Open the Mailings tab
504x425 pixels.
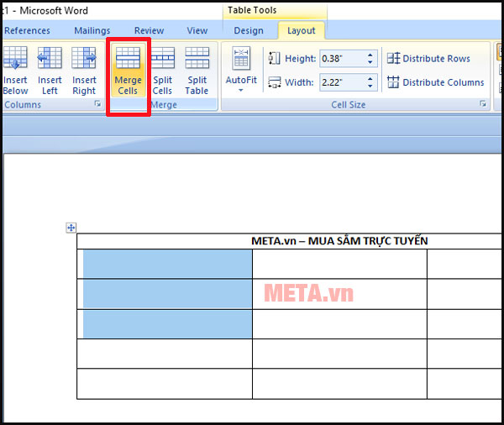tap(92, 31)
